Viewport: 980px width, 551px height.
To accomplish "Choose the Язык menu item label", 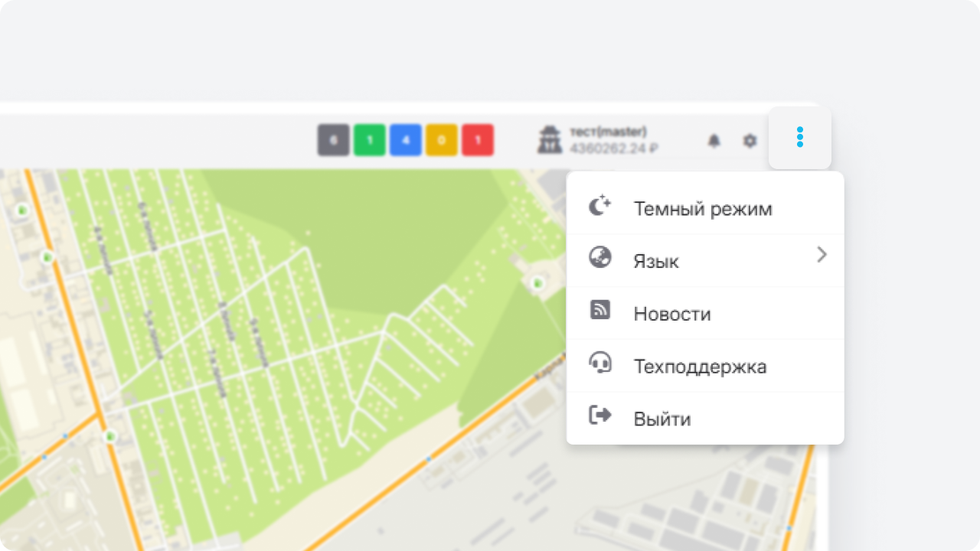I will [656, 262].
